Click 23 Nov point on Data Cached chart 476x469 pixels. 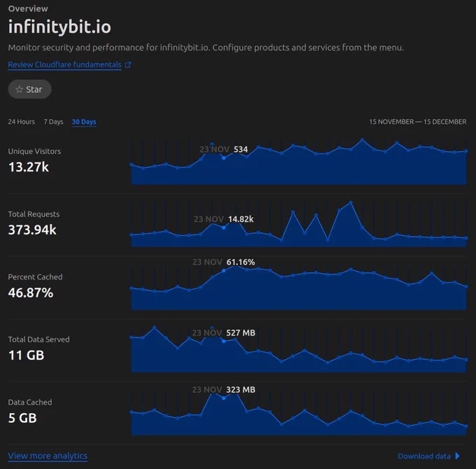[224, 398]
